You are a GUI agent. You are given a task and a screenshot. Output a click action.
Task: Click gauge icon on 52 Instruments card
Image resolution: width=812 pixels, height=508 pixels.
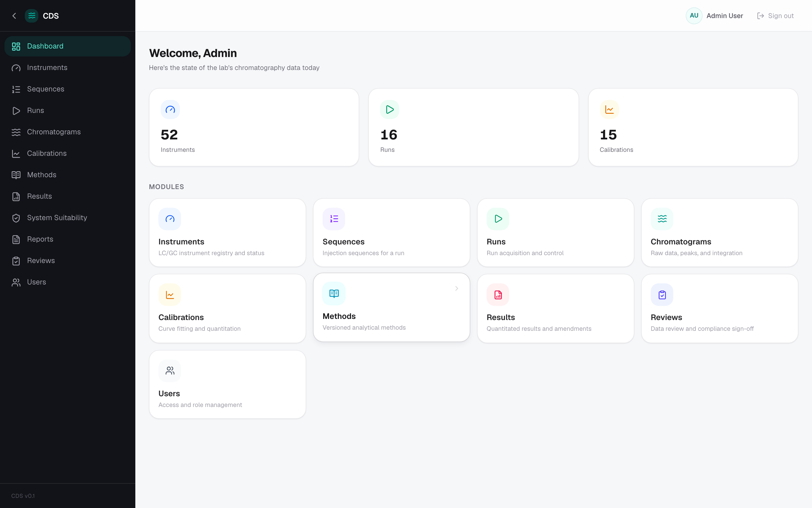tap(170, 110)
